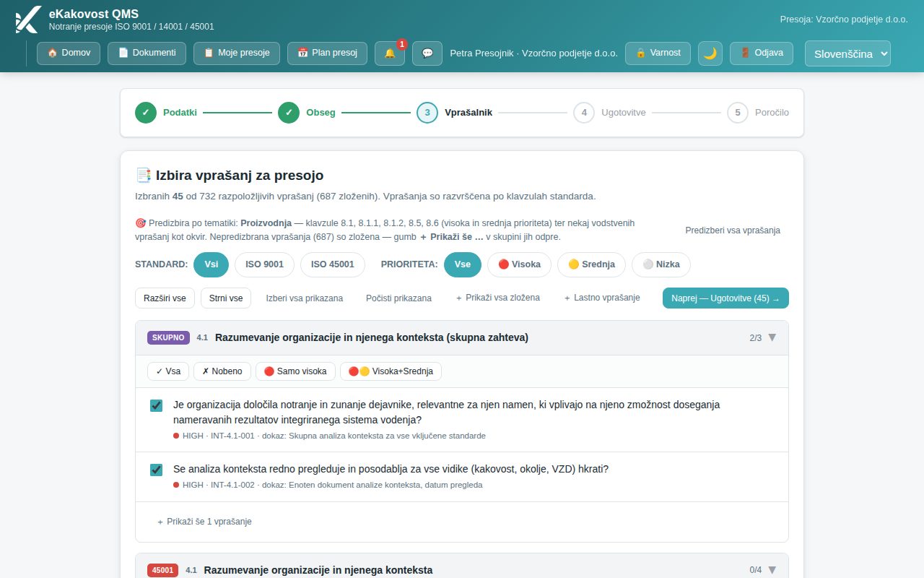Screen dimensions: 924x578
Task: Toggle dark mode moon icon
Action: pos(710,53)
